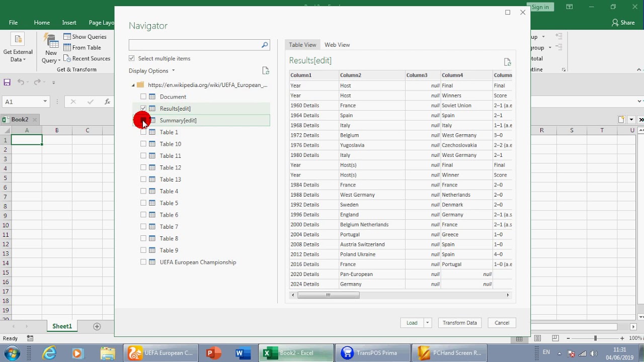644x362 pixels.
Task: Click the refresh icon beside Display Options
Action: (266, 71)
